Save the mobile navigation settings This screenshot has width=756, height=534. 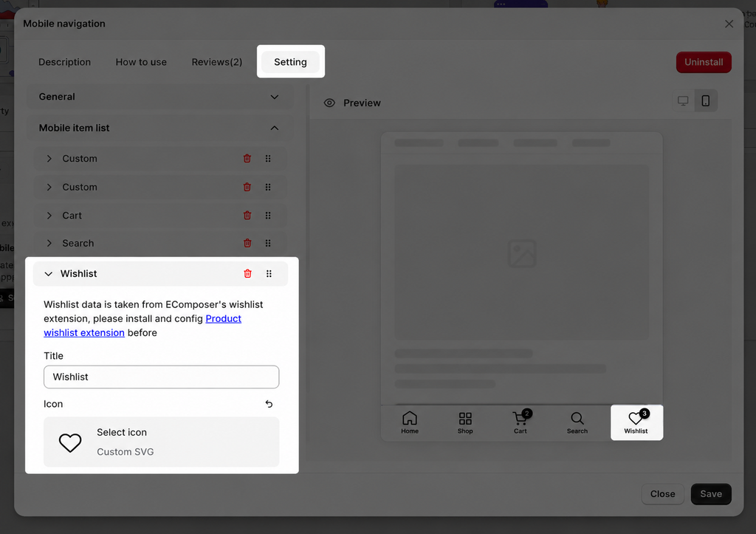[711, 494]
